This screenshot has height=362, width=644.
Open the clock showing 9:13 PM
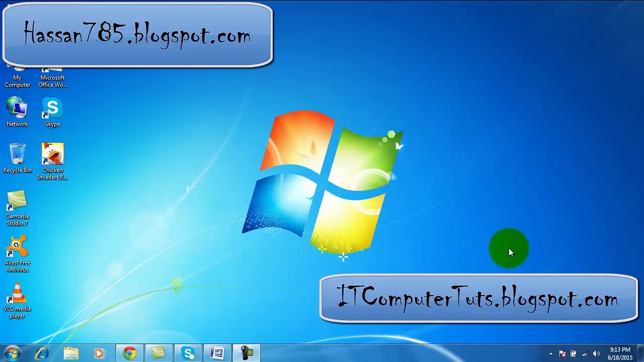620,353
